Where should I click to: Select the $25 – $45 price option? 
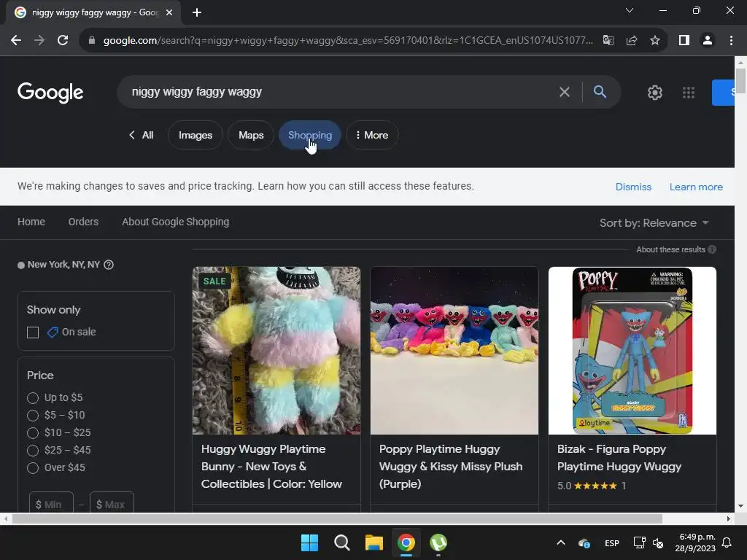33,450
